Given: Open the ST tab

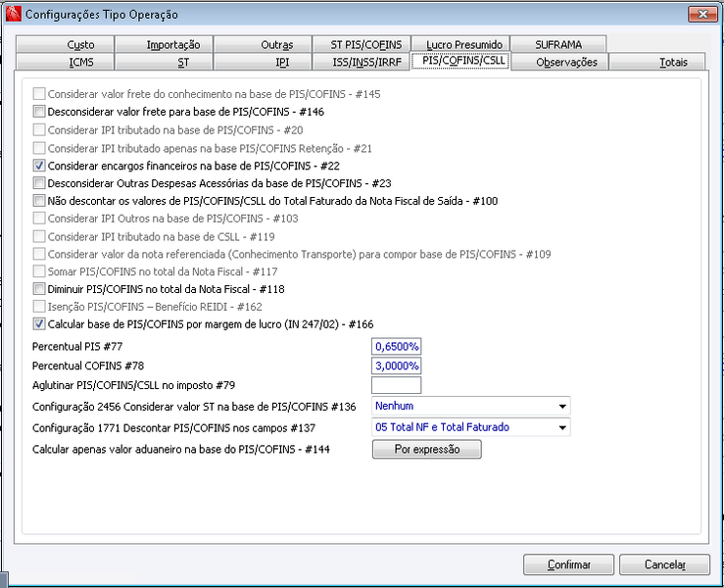Looking at the screenshot, I should 164,62.
